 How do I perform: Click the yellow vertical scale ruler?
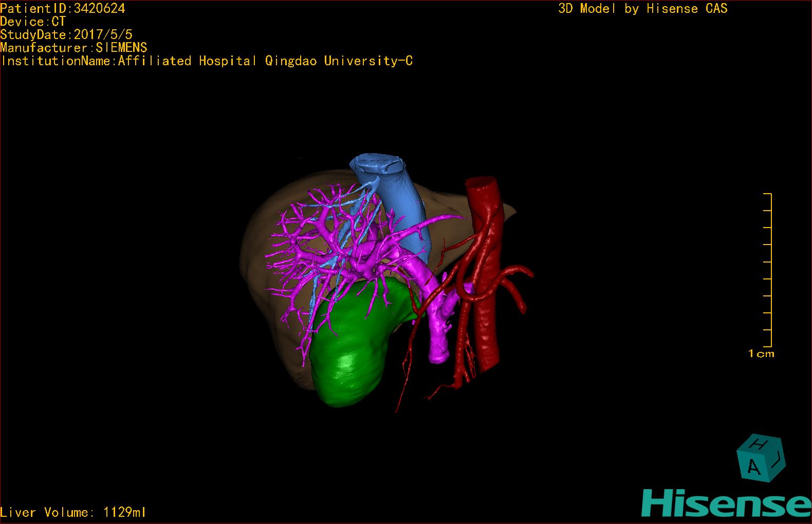pos(767,270)
